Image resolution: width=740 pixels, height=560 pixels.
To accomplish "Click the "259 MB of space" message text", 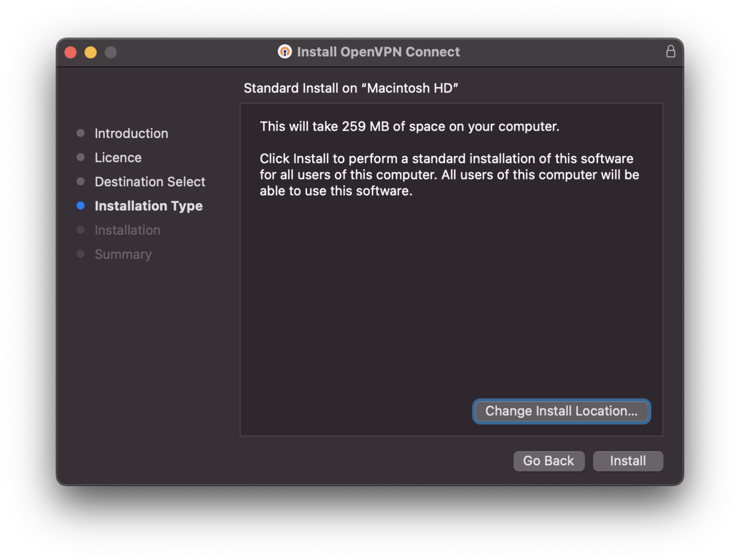I will [x=409, y=127].
